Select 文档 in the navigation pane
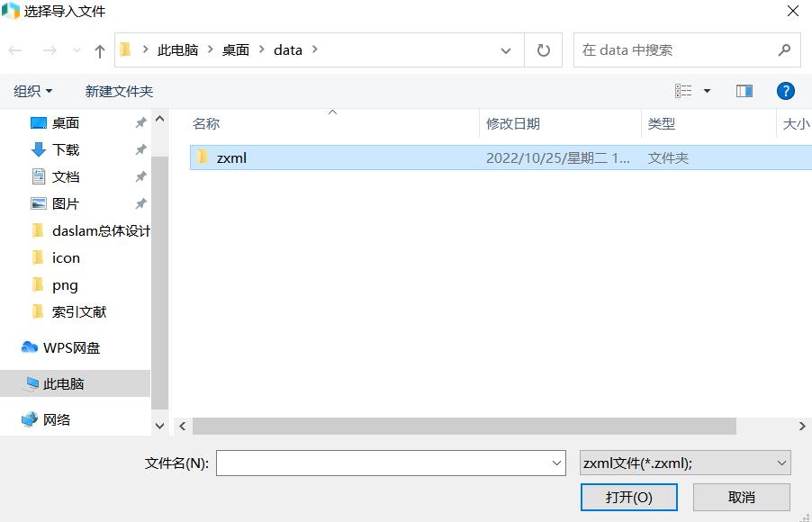This screenshot has height=522, width=812. (65, 176)
